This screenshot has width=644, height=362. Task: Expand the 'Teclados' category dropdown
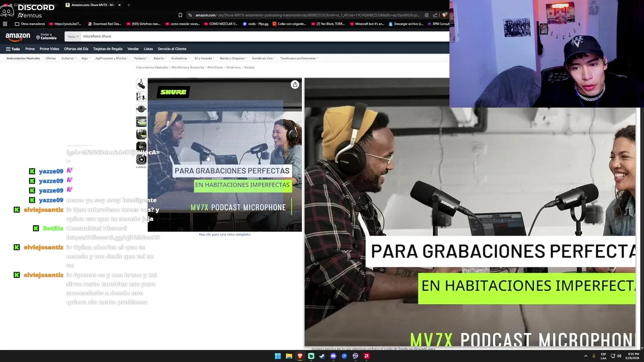pyautogui.click(x=141, y=58)
